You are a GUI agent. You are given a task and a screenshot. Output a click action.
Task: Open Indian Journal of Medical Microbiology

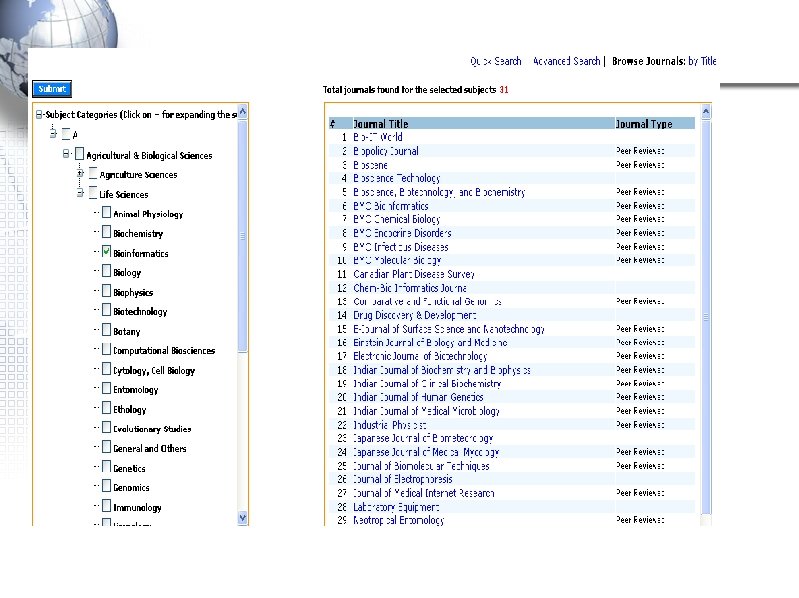(x=427, y=411)
